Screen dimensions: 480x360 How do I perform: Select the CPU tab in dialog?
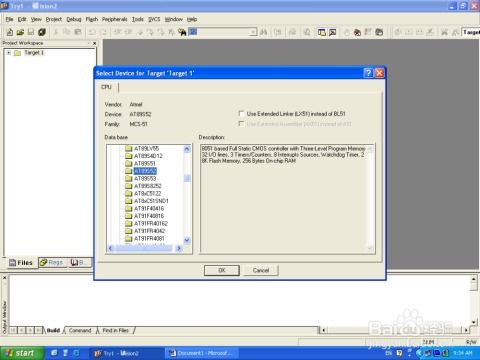pos(106,87)
